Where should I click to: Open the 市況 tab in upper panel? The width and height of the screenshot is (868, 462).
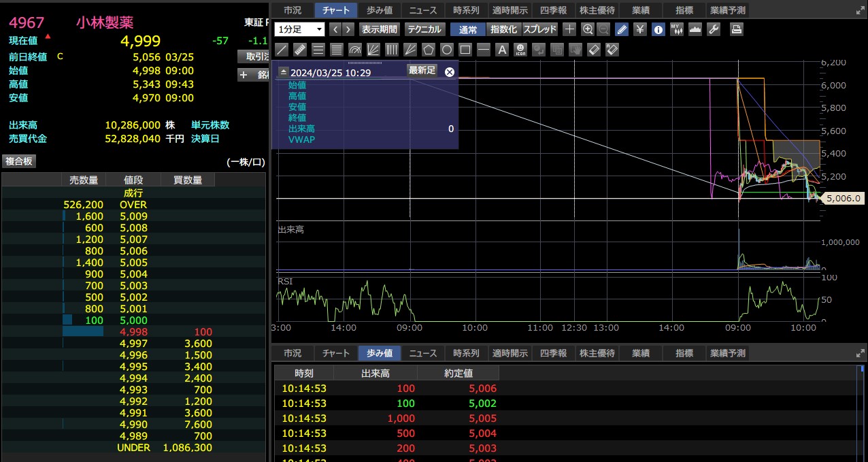(x=293, y=10)
